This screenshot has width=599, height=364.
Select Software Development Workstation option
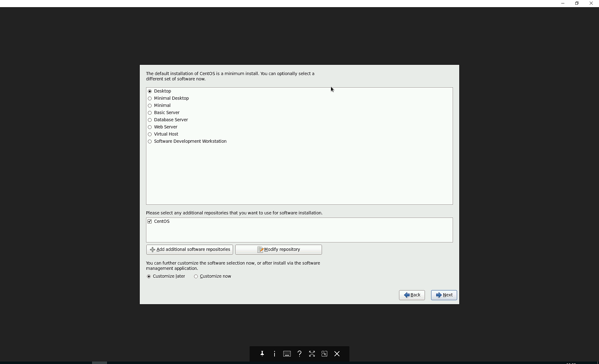click(150, 141)
